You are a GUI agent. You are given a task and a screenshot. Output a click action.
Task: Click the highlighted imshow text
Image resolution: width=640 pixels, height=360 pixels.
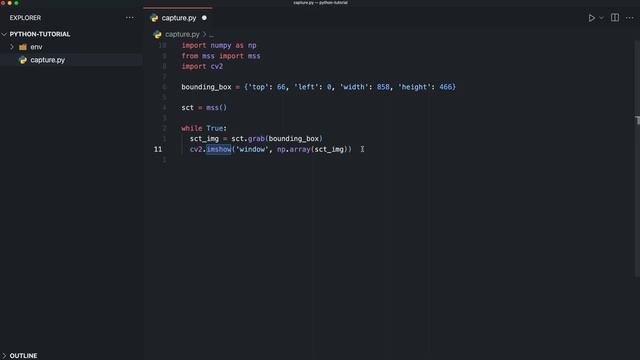(x=219, y=149)
